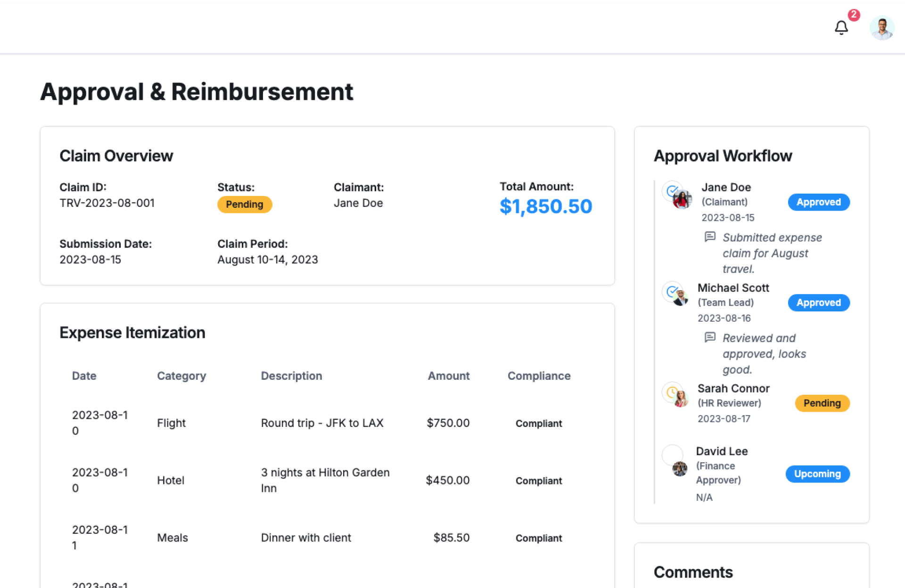
Task: Click David Lee's avatar photo
Action: tap(680, 469)
